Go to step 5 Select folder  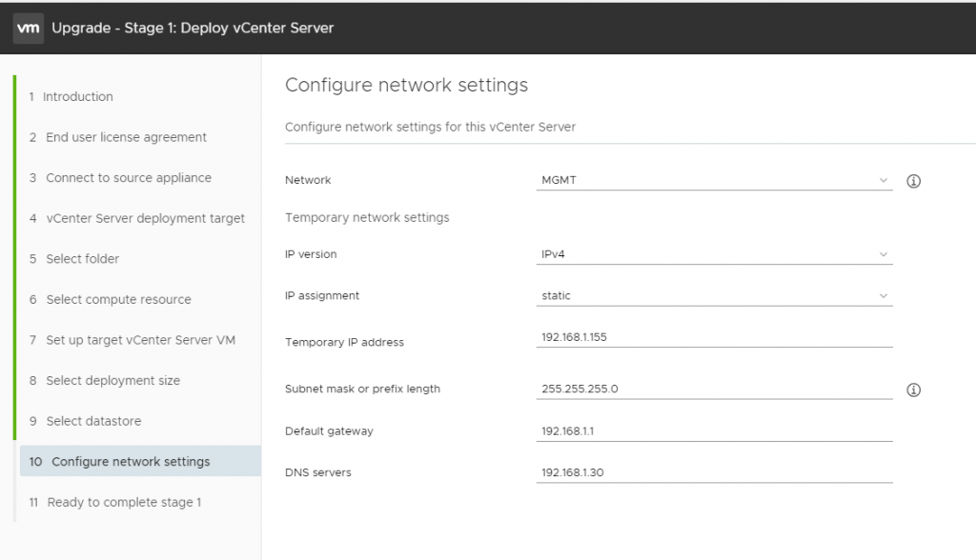click(74, 259)
